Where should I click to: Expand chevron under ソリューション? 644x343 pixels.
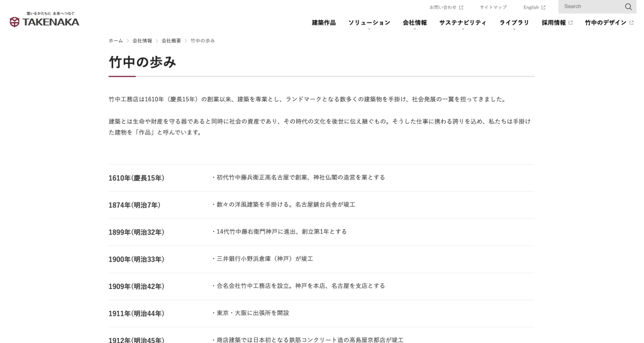tap(369, 29)
